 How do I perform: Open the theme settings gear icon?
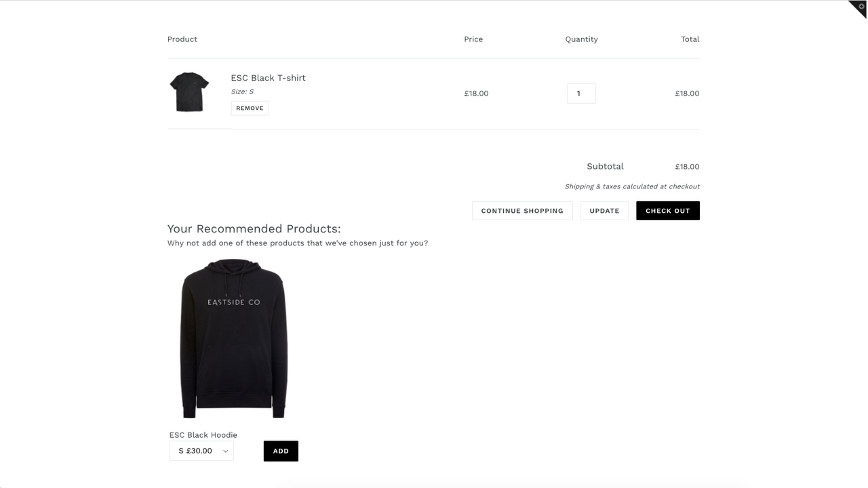click(861, 7)
